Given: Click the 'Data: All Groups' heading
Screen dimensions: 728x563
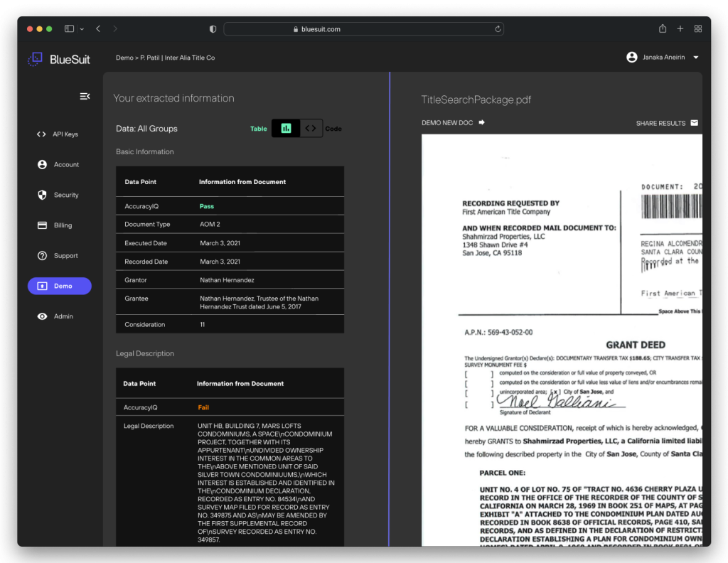Looking at the screenshot, I should pyautogui.click(x=146, y=129).
